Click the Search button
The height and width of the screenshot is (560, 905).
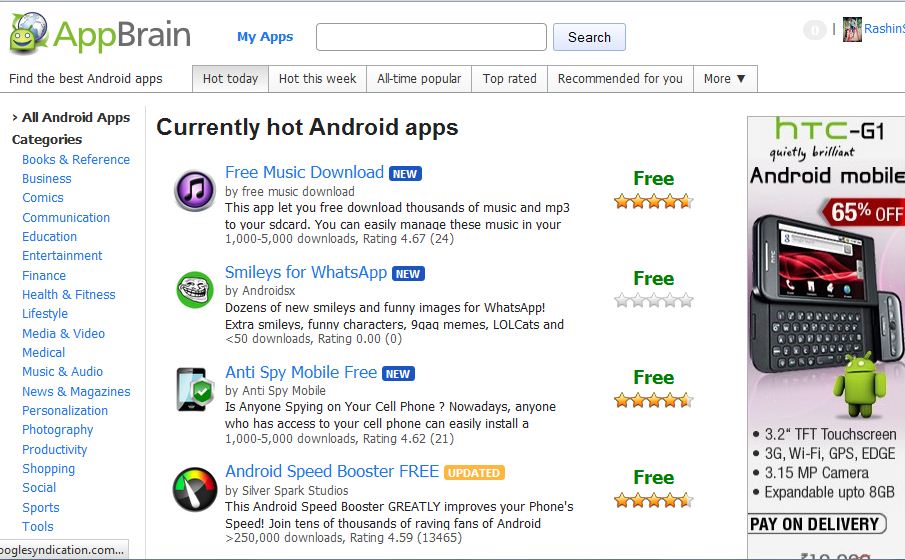(589, 37)
